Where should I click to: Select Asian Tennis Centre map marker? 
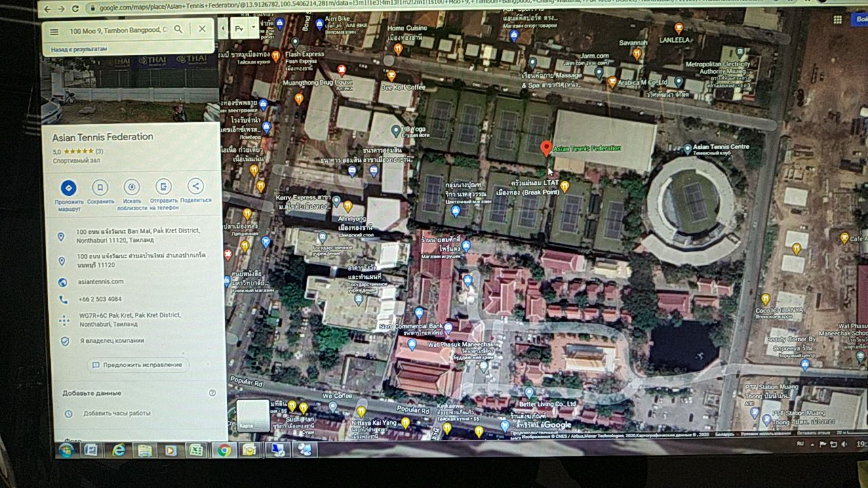point(688,148)
